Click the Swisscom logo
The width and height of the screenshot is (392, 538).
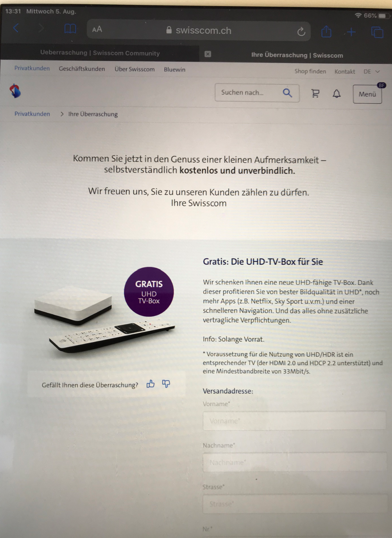coord(15,91)
